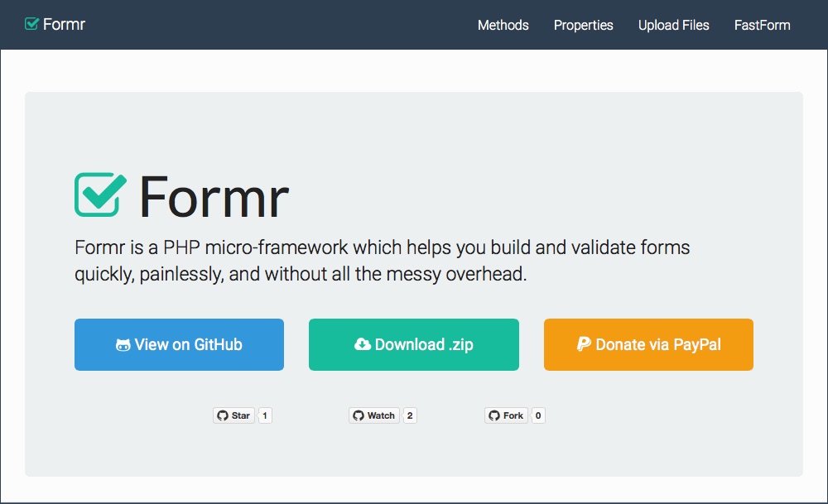Screen dimensions: 828x504
Task: Click the Formr checkmark logo in navbar
Action: (31, 24)
